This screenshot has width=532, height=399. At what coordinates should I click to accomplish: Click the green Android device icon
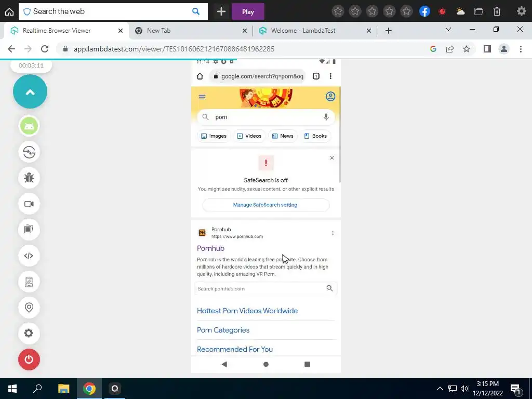click(29, 126)
